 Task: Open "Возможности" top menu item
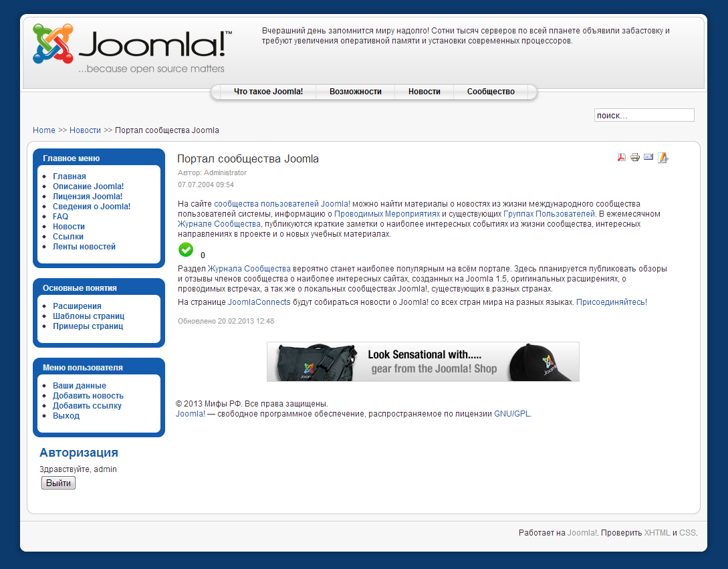click(356, 92)
